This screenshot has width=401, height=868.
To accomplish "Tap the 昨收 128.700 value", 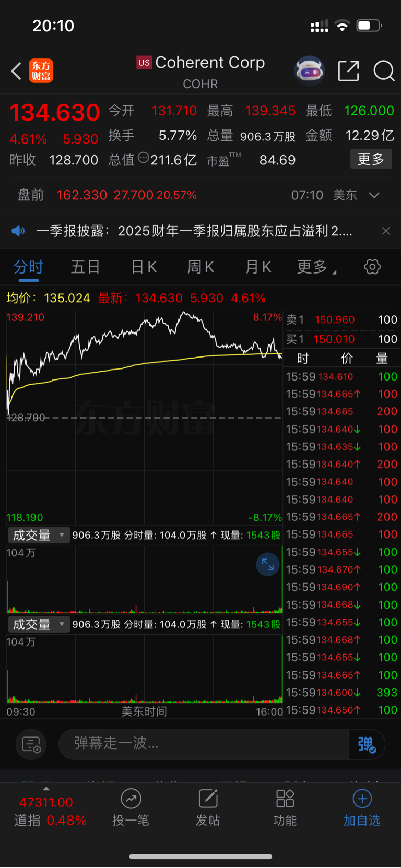I will pyautogui.click(x=74, y=160).
